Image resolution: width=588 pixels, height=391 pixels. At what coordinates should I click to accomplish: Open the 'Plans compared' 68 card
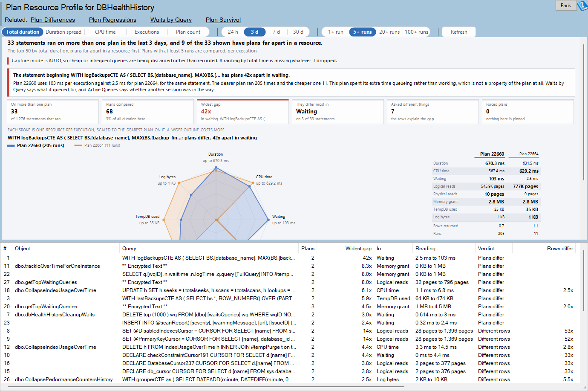(148, 112)
